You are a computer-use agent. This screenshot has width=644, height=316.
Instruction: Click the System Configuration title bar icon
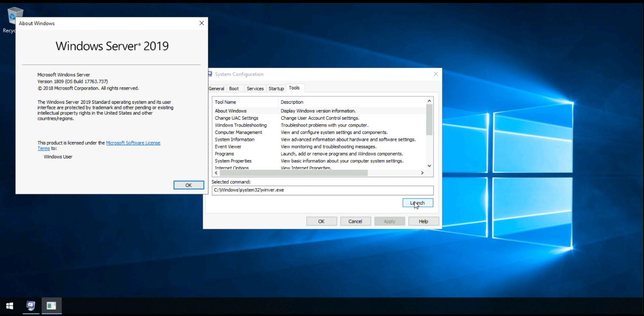[x=210, y=74]
